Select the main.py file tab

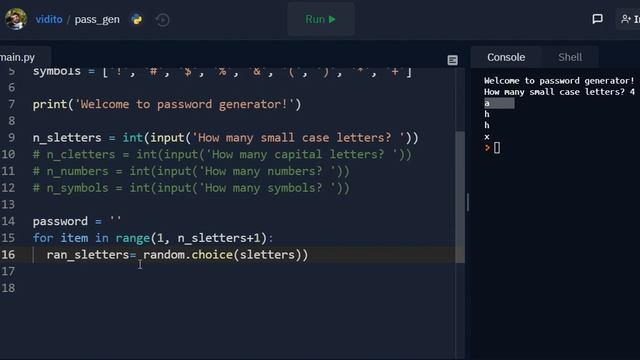tap(18, 57)
